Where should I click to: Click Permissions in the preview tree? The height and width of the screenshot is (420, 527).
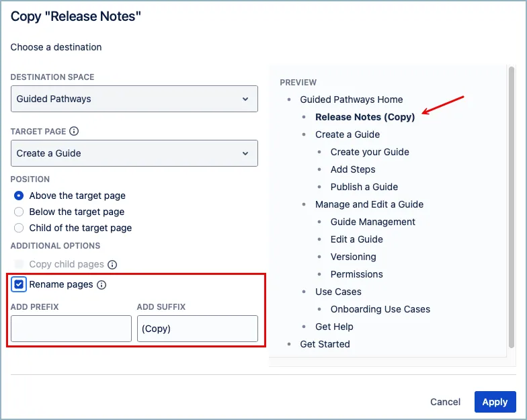(356, 274)
